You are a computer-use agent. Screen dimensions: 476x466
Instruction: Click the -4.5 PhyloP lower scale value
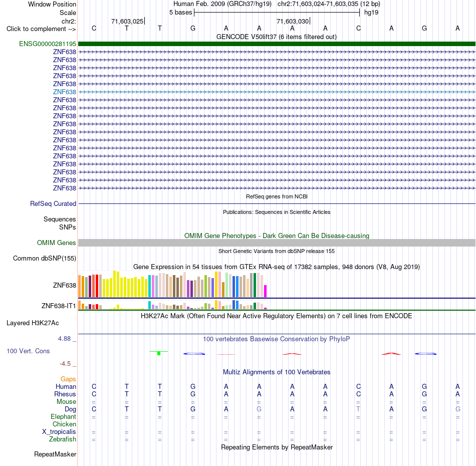65,363
